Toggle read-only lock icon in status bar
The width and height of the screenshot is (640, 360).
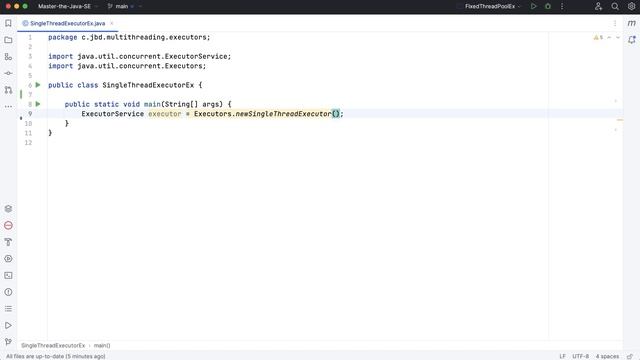click(630, 356)
